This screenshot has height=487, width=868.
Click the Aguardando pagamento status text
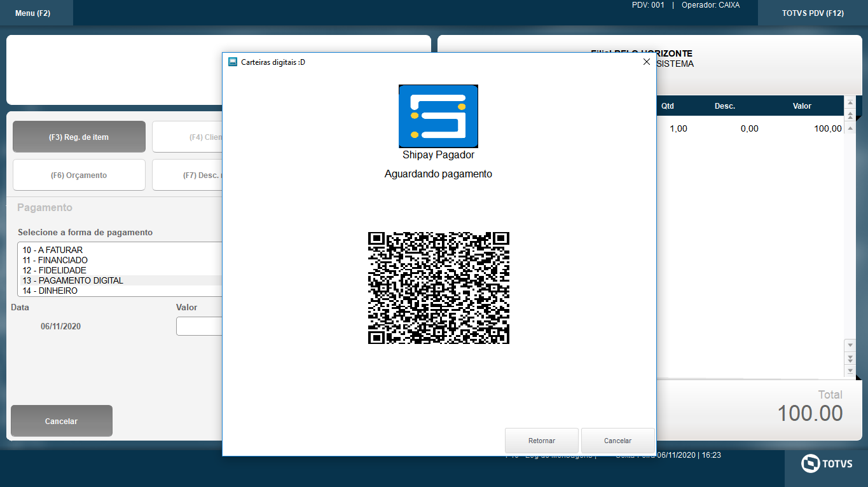[x=438, y=174]
